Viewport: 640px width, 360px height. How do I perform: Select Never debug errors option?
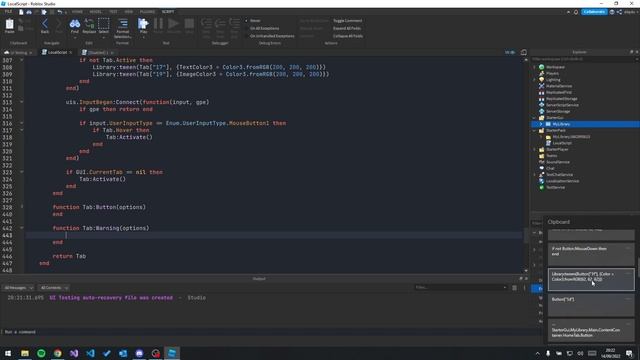[255, 20]
